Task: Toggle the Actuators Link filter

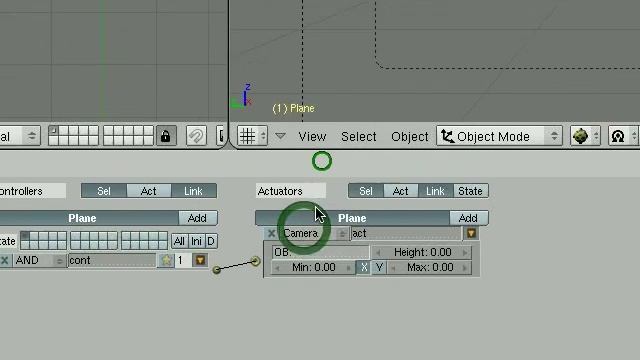Action: click(x=435, y=191)
